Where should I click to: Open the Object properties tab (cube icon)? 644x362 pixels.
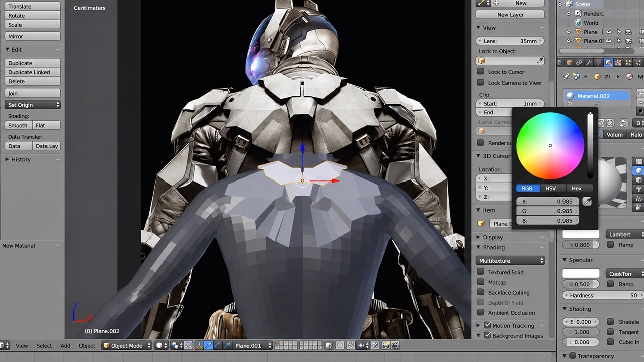coord(570,63)
